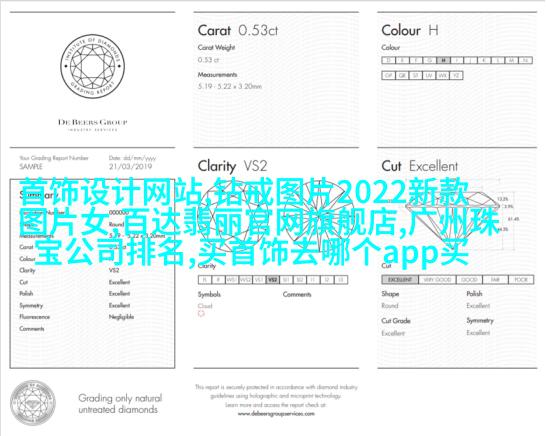Click the date 21/03/2019 field

(x=130, y=166)
